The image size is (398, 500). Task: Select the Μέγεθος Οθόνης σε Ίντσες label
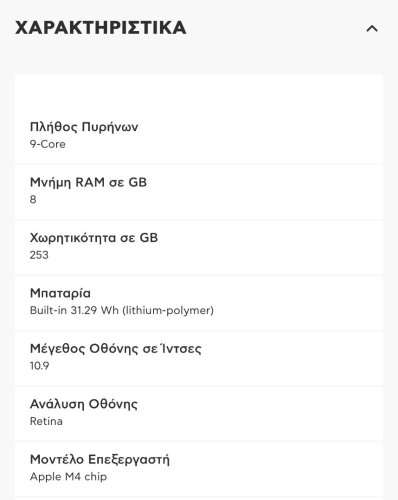point(116,349)
